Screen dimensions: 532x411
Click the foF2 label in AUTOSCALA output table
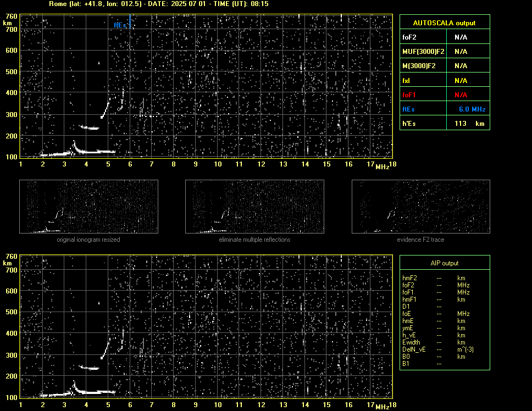409,37
